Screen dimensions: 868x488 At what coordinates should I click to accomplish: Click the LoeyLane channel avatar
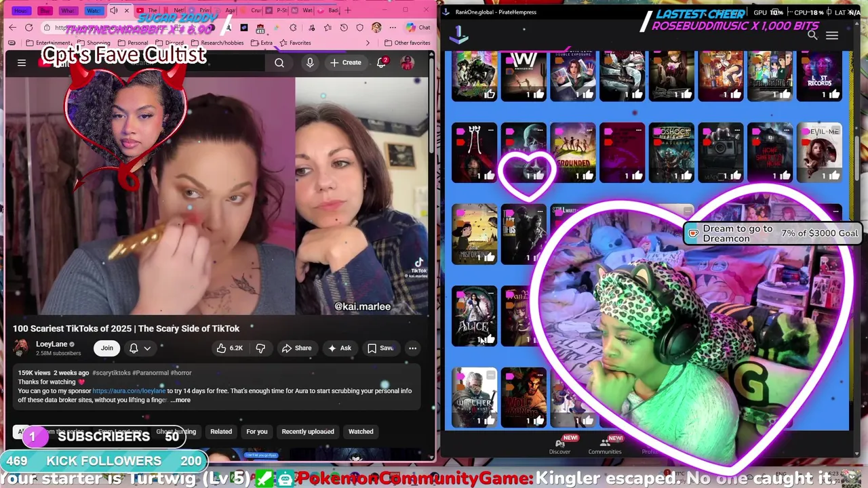coord(21,348)
